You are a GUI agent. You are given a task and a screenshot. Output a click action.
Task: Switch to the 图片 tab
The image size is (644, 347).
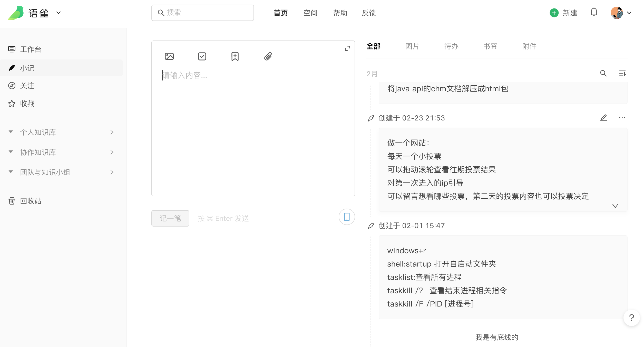(412, 46)
